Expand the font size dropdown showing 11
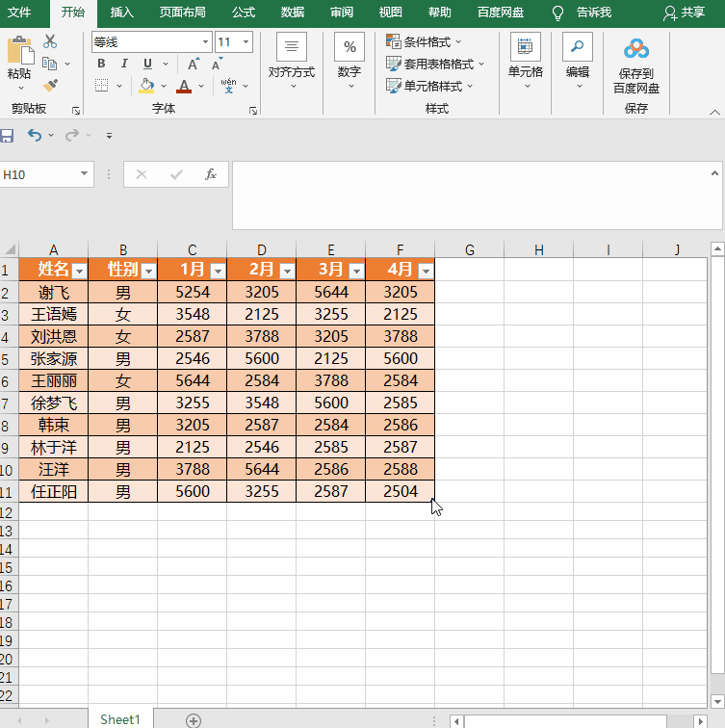This screenshot has width=725, height=728. (246, 42)
